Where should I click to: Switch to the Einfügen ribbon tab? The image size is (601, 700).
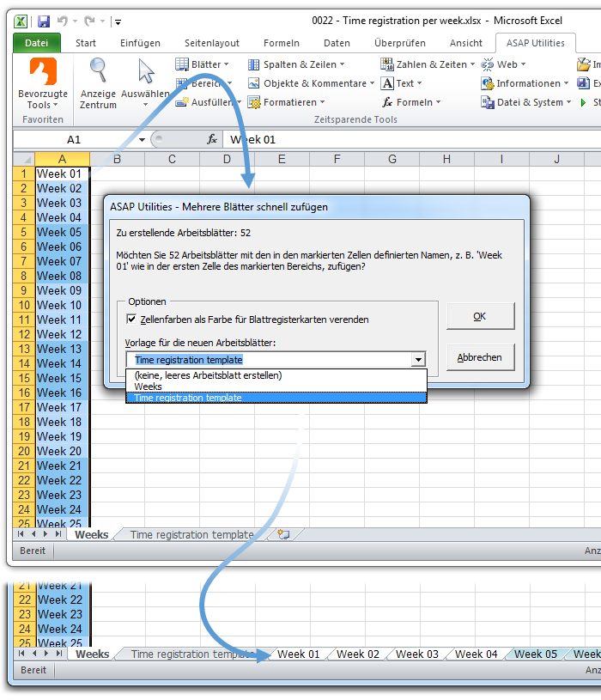click(140, 43)
